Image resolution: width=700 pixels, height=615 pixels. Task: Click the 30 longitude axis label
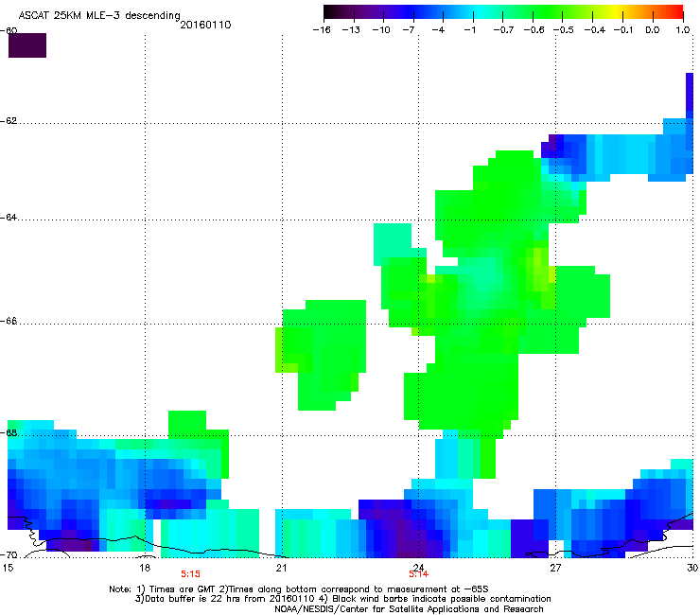click(692, 568)
